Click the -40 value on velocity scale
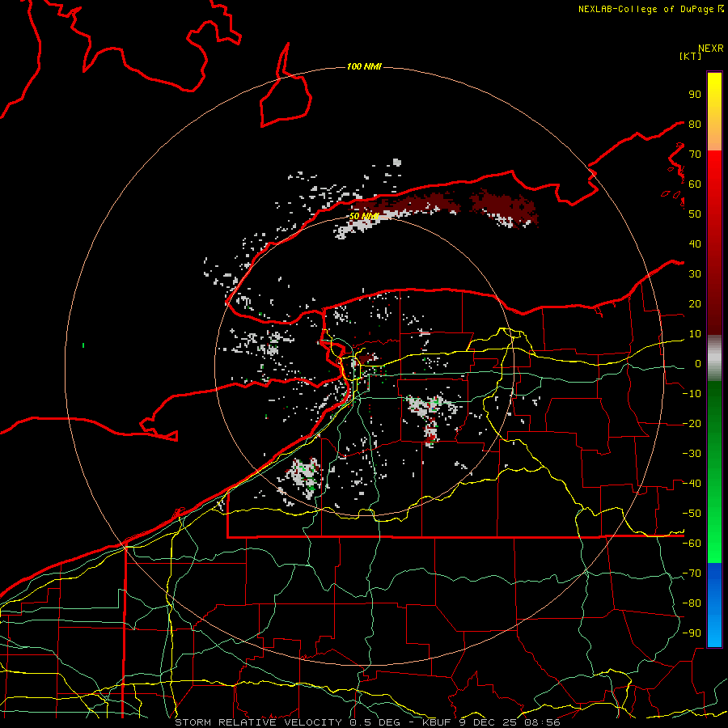Viewport: 728px width, 728px height. pyautogui.click(x=692, y=484)
